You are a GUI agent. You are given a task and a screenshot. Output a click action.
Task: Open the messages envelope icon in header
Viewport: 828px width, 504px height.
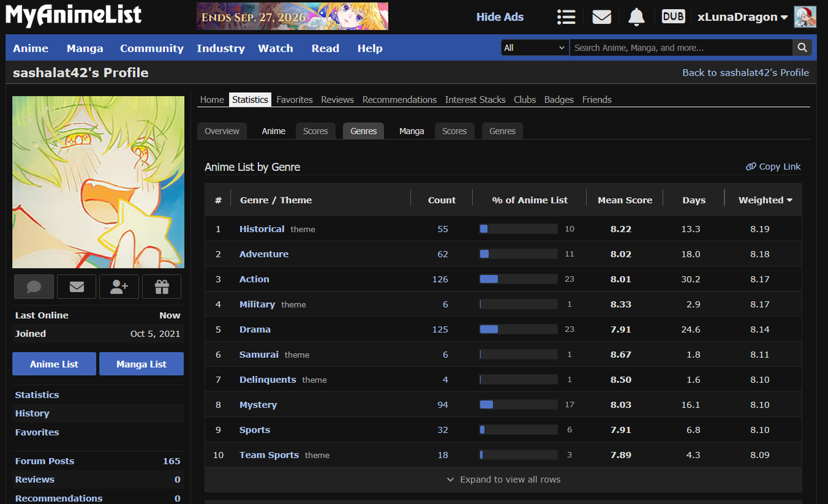(x=602, y=17)
